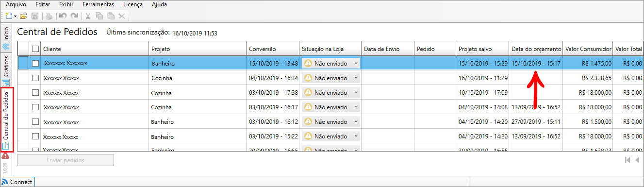Click the 27/09/2019 - 15:11 budget date cell
644x187 pixels.
pos(536,121)
